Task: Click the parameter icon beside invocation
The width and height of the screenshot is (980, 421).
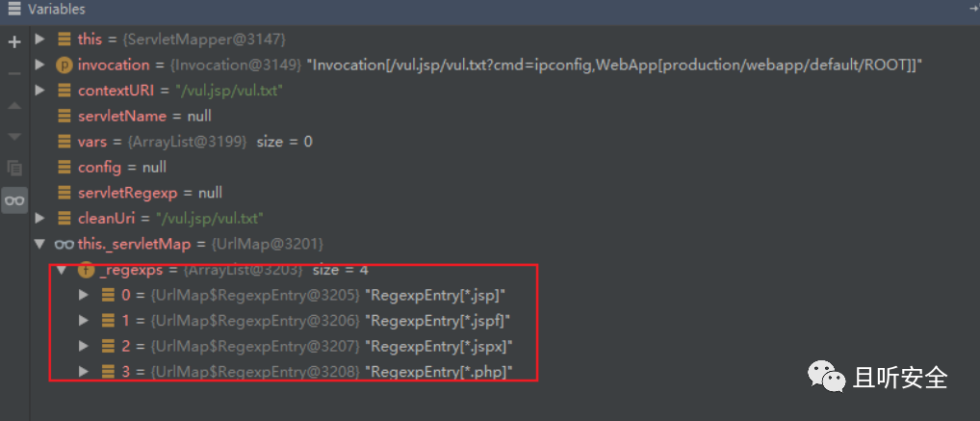Action: point(64,66)
